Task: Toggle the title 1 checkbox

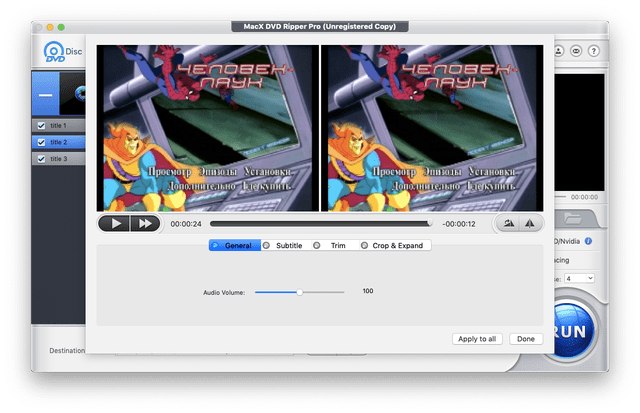Action: [x=41, y=126]
